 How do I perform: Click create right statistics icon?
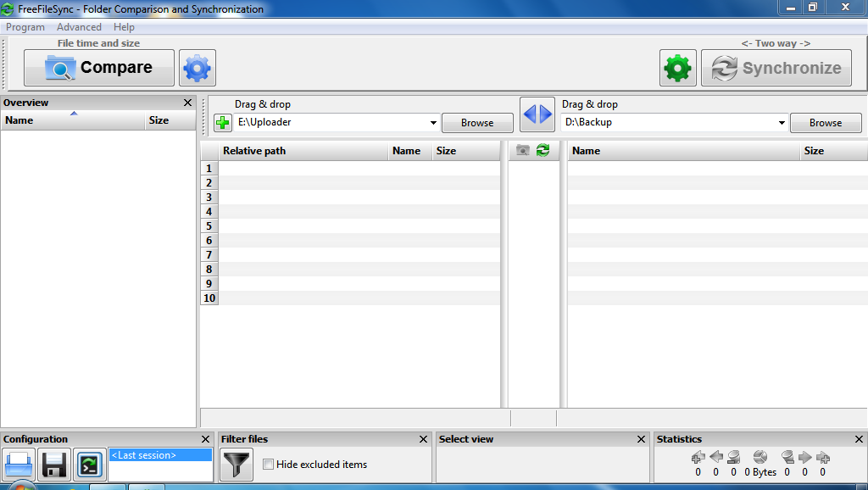click(822, 457)
